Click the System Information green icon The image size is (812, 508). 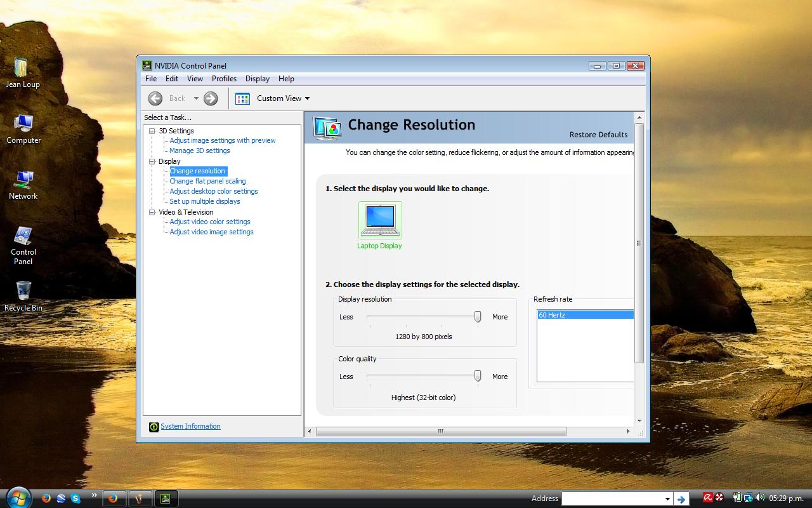tap(154, 427)
